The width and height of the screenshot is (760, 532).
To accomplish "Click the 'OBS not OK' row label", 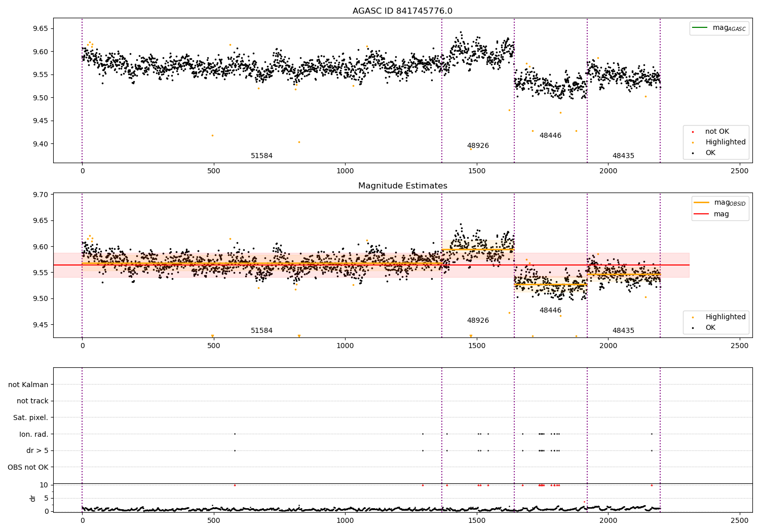I will click(28, 467).
